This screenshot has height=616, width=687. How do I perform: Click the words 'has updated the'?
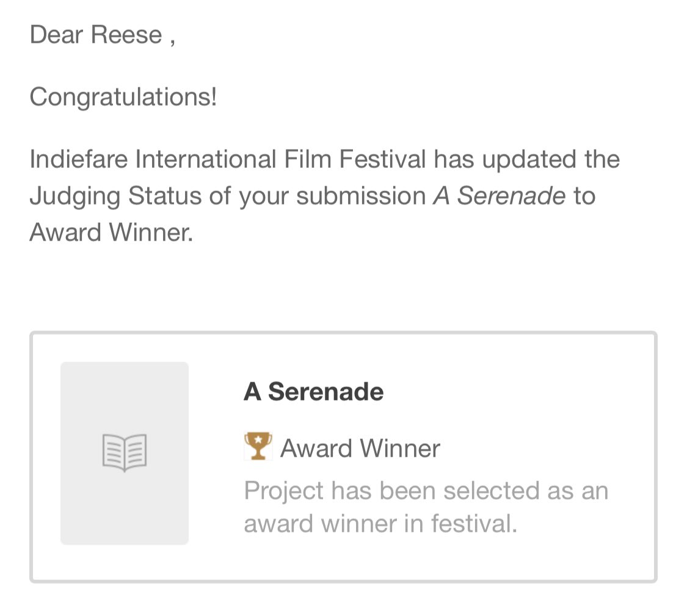526,159
